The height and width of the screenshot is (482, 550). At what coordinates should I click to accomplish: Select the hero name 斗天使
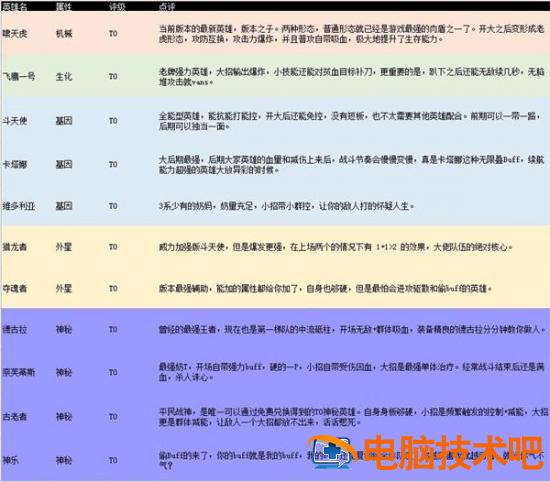point(14,121)
